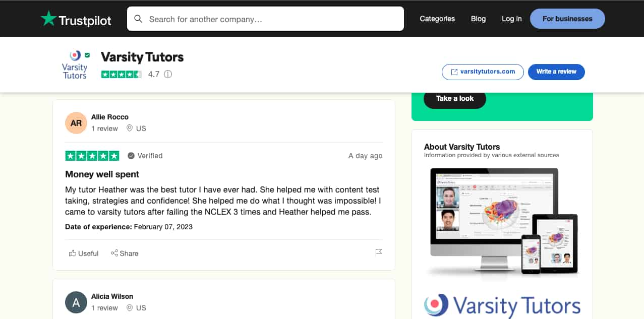Open the rating info icon beside 4.7
This screenshot has width=644, height=319.
tap(168, 74)
